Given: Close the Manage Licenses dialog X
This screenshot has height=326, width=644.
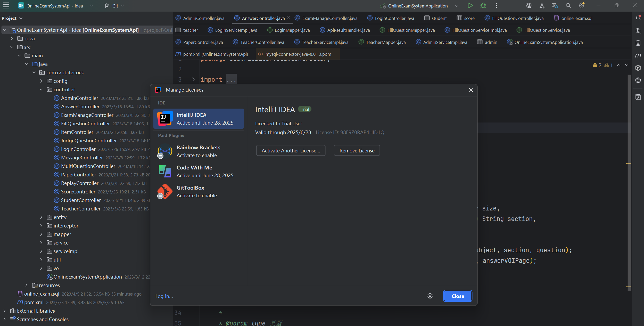Looking at the screenshot, I should click(x=471, y=90).
